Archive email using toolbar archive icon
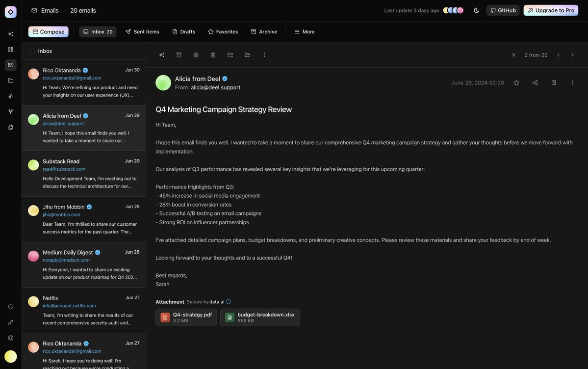Image resolution: width=588 pixels, height=369 pixels. pos(179,55)
